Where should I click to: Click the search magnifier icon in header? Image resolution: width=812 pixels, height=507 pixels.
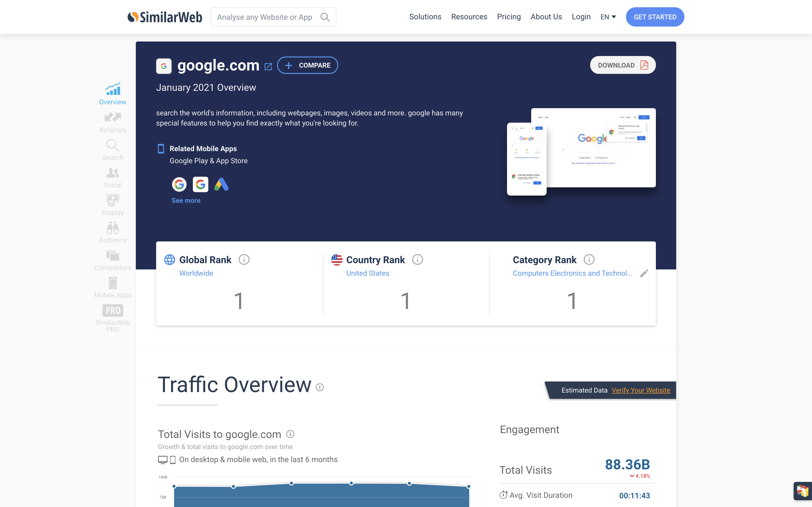325,17
